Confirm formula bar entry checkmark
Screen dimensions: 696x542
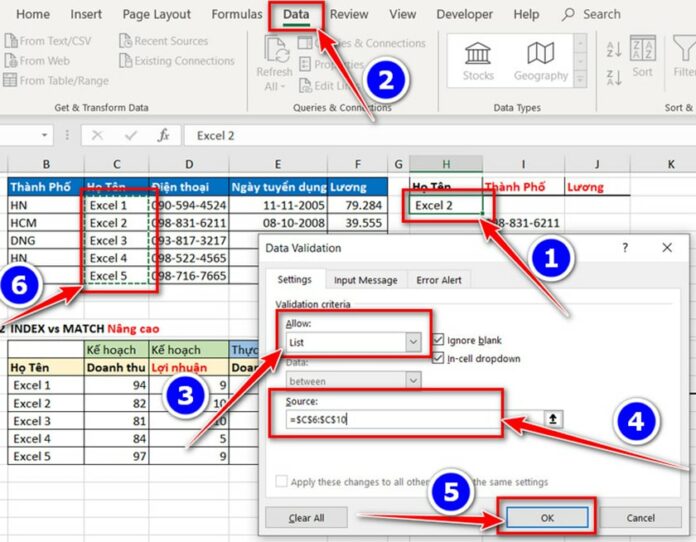(x=130, y=135)
